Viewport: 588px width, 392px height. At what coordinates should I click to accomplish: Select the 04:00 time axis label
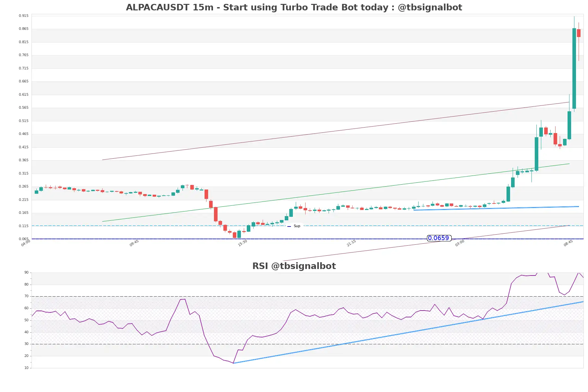(26, 243)
